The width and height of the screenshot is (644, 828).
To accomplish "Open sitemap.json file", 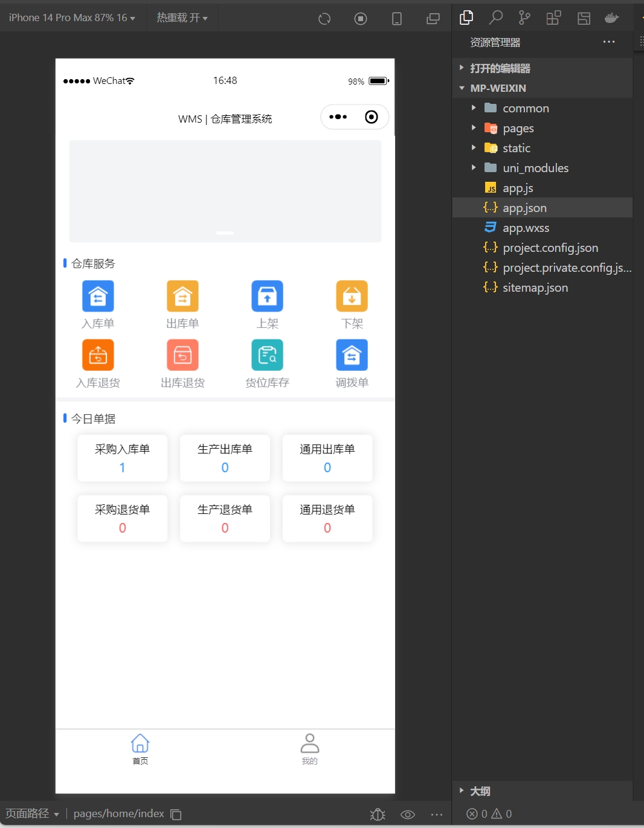I will 543,287.
